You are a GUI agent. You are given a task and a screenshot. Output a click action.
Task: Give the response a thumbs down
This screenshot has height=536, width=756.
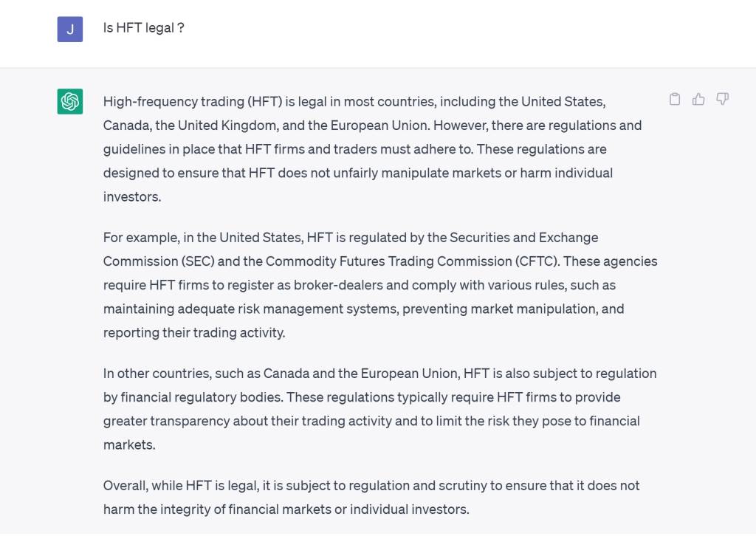point(722,99)
